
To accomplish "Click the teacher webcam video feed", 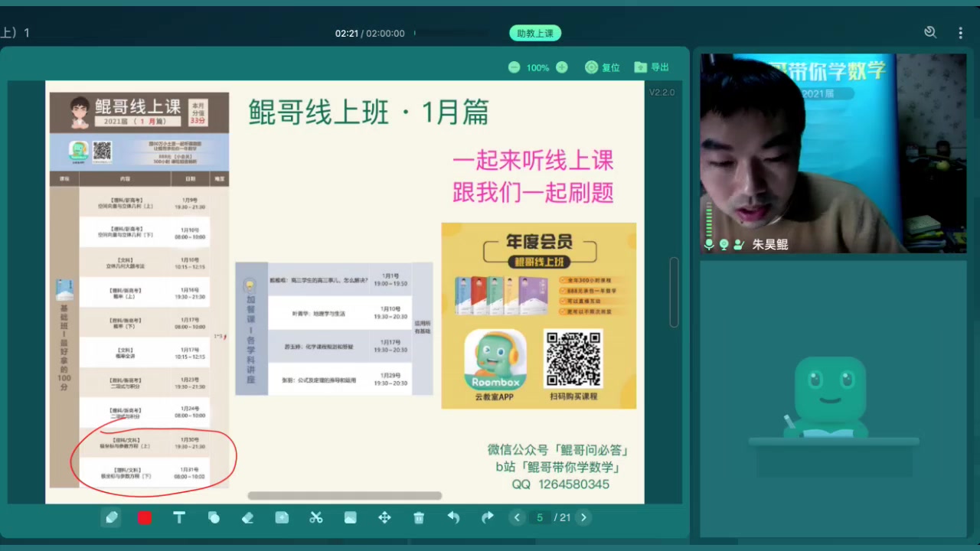I will pyautogui.click(x=833, y=153).
